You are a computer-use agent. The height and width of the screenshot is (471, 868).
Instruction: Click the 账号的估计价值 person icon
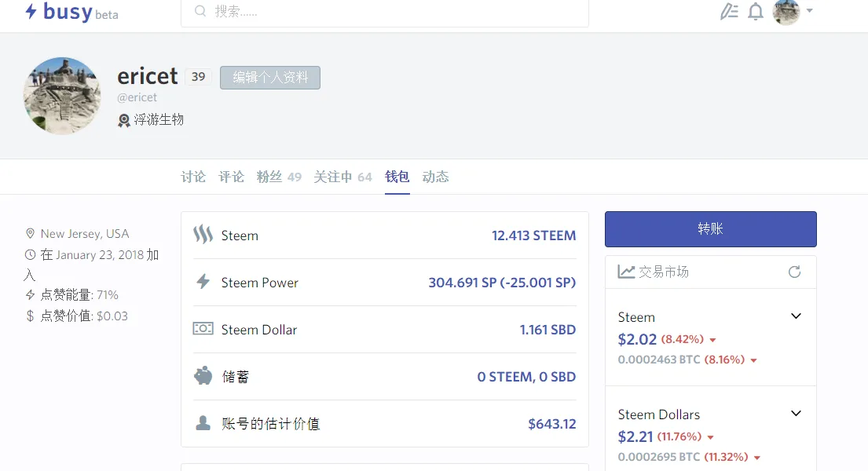click(x=203, y=423)
